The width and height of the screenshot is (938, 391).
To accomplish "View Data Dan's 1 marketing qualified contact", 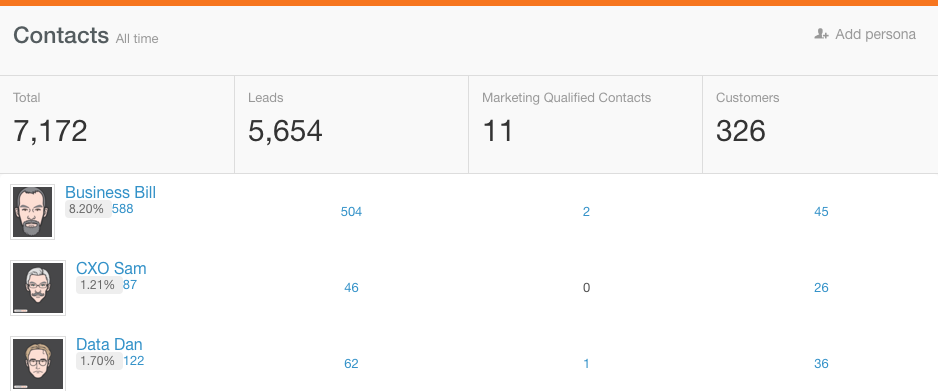I will coord(586,363).
